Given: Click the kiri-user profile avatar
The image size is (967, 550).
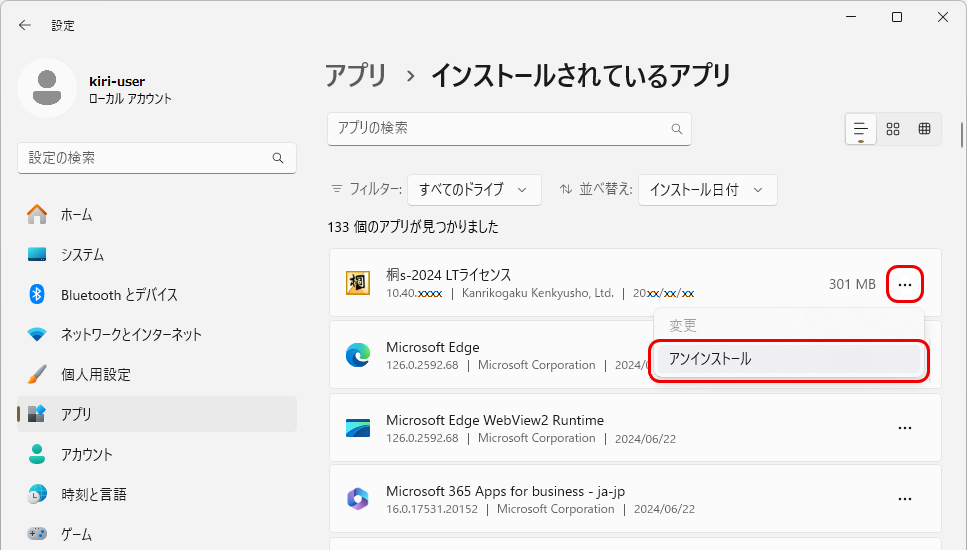Looking at the screenshot, I should click(x=47, y=88).
